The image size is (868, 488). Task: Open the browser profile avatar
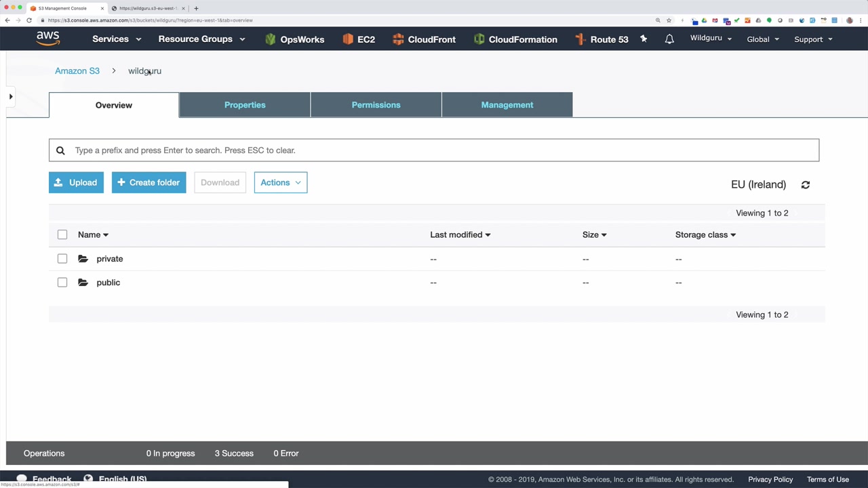point(850,20)
